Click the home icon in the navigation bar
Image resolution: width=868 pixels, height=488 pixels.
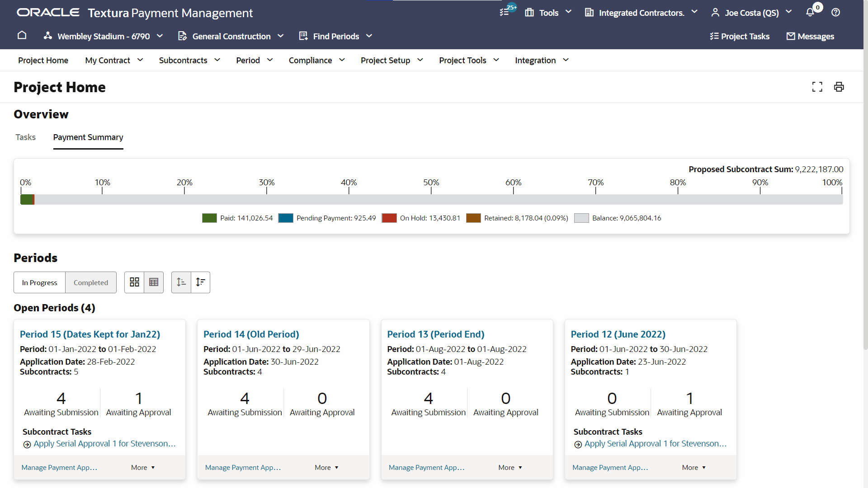click(22, 36)
